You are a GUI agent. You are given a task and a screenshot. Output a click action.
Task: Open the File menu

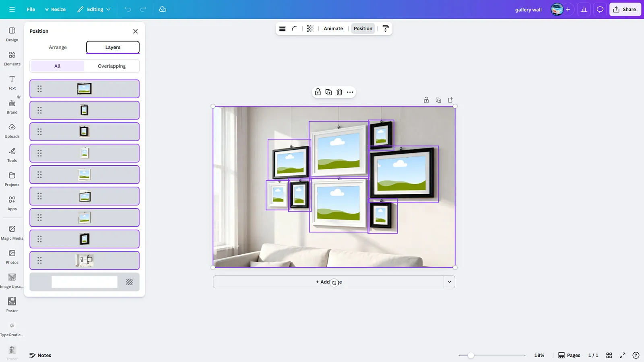click(x=31, y=9)
